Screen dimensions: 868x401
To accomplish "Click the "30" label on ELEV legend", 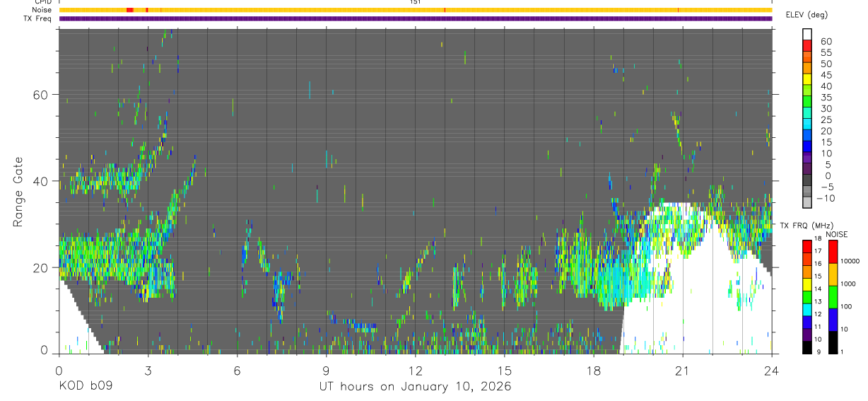I will (x=825, y=108).
